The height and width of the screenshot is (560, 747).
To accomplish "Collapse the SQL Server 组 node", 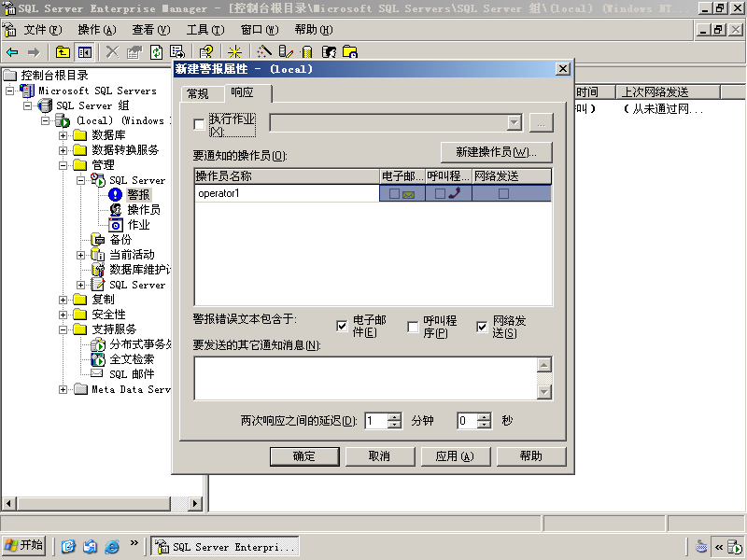I will coord(28,105).
